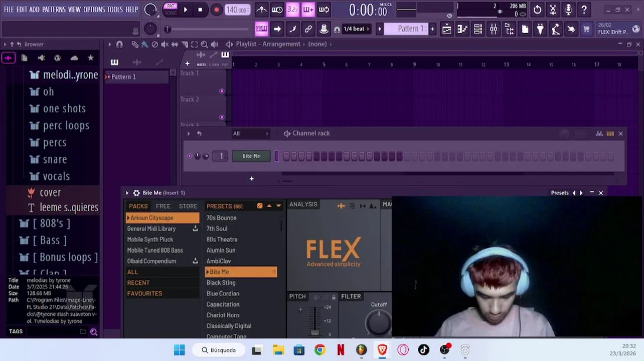This screenshot has height=361, width=644.
Task: Open the Plugin picker icon in toolbar
Action: tap(540, 29)
